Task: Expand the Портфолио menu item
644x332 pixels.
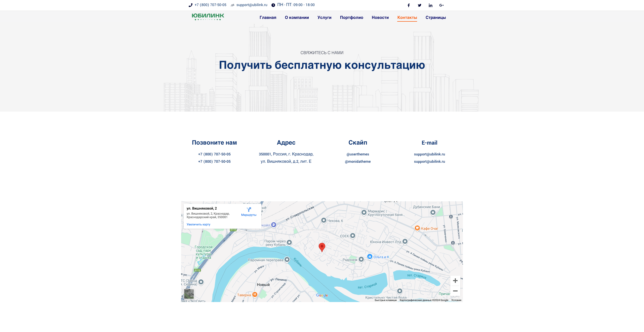Action: pos(351,17)
